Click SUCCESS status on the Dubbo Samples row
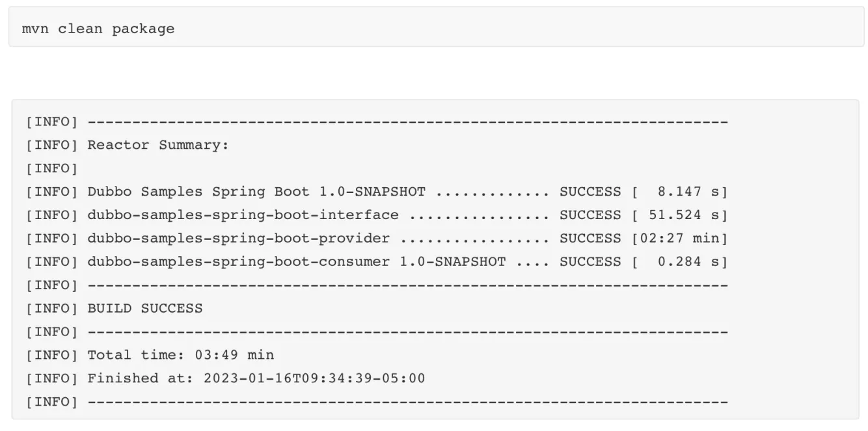Viewport: 868px width, 431px height. click(590, 192)
